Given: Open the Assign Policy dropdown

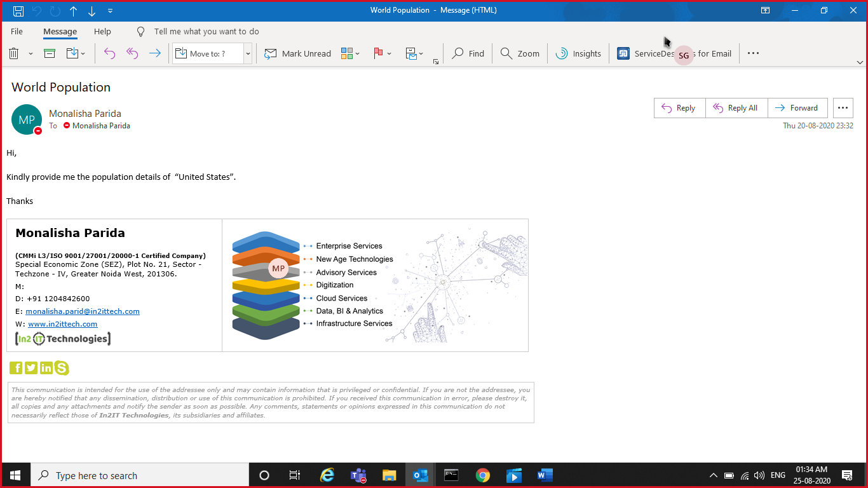Looking at the screenshot, I should (x=414, y=53).
